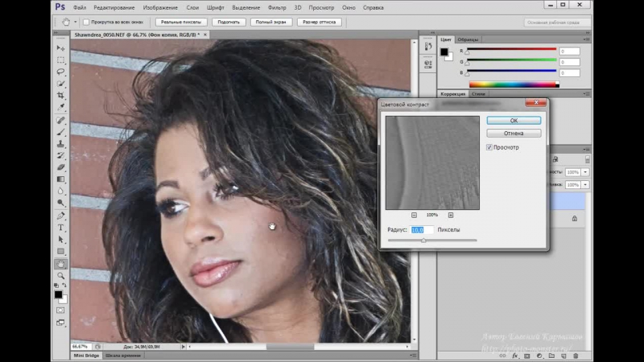Click the Реальные пикселы button
This screenshot has width=644, height=362.
tap(181, 23)
